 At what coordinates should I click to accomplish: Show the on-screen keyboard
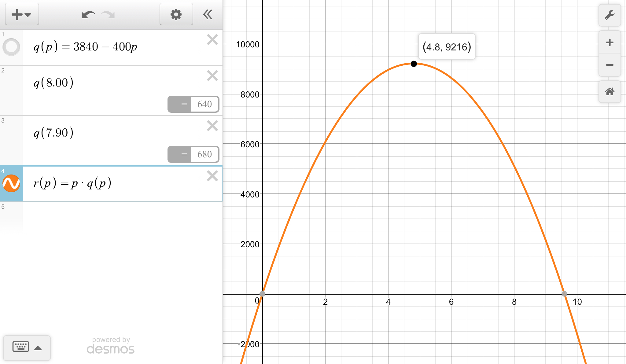point(20,347)
